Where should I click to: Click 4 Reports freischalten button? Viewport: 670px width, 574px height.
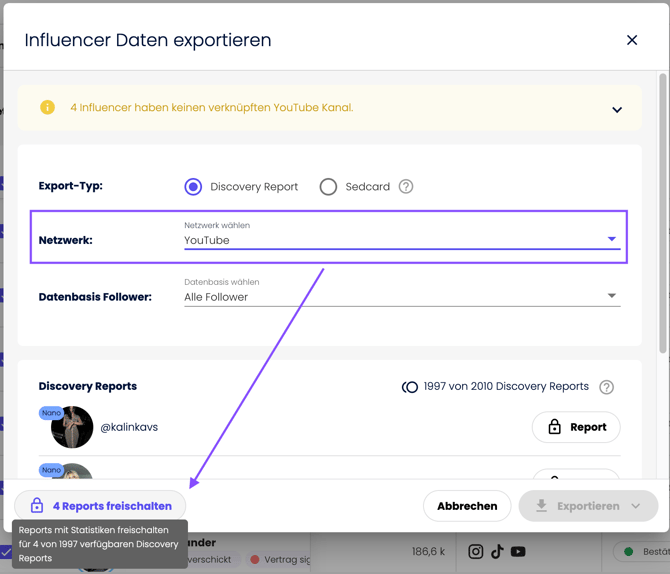tap(100, 506)
